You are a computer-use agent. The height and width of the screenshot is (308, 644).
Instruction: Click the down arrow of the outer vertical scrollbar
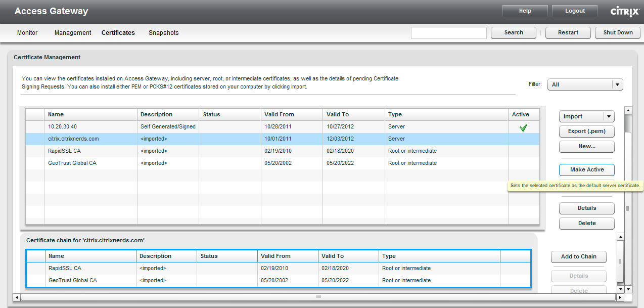628,289
